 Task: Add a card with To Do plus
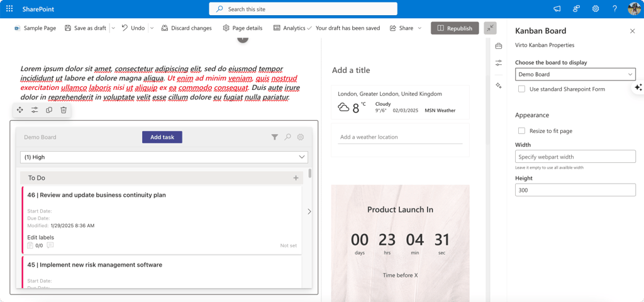[296, 178]
